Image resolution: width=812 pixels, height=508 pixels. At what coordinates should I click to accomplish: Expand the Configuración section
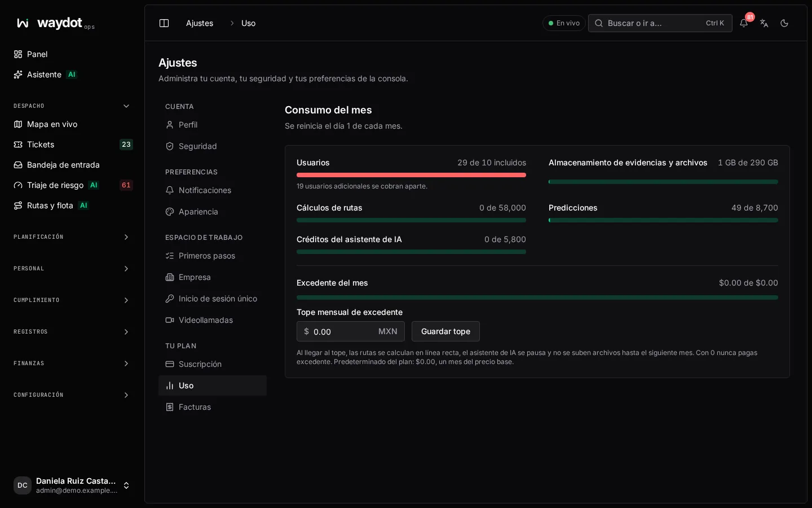(x=72, y=395)
